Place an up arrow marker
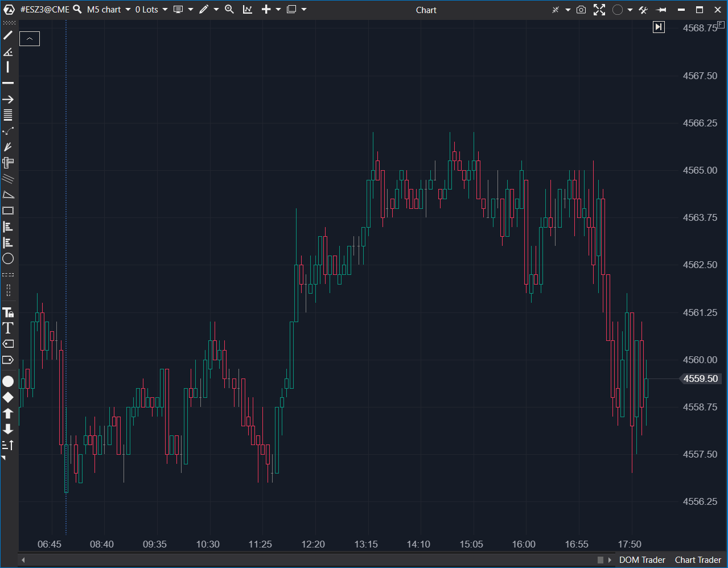The height and width of the screenshot is (568, 728). point(8,413)
